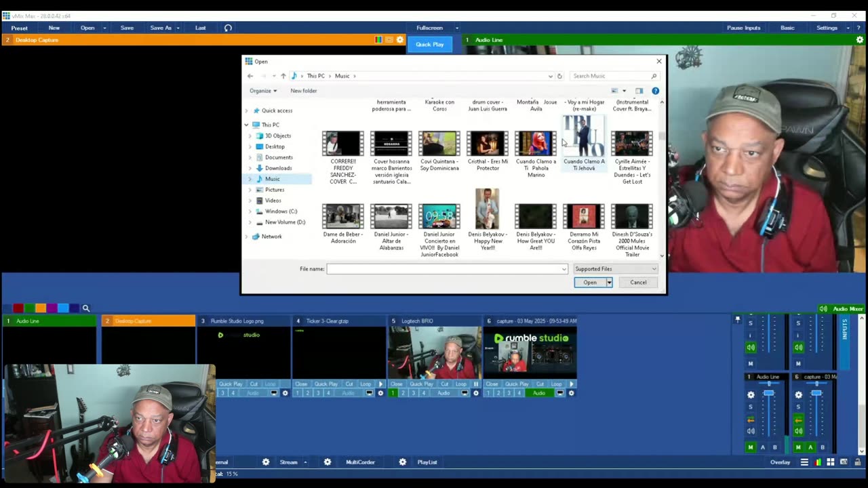Click the PlayList button

pyautogui.click(x=427, y=462)
